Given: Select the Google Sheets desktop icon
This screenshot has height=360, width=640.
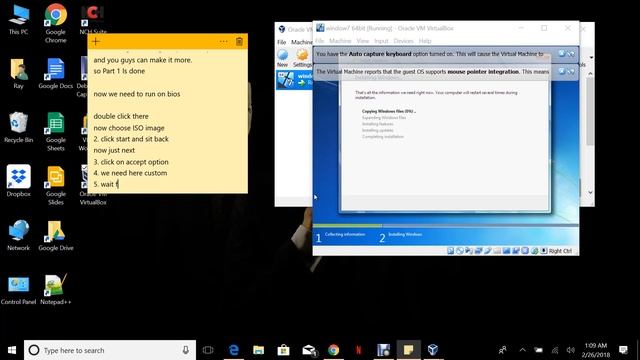Looking at the screenshot, I should [x=56, y=131].
